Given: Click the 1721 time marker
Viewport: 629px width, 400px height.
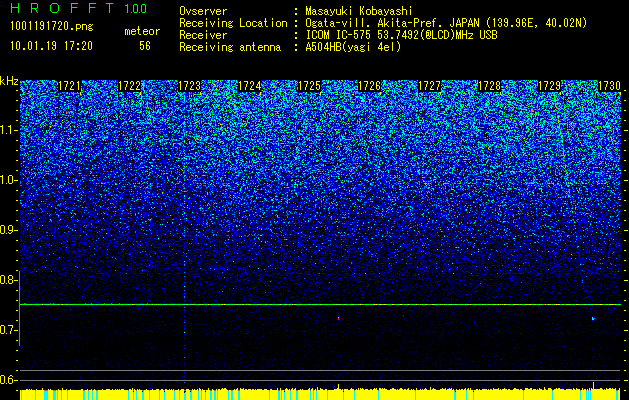Looking at the screenshot, I should 69,86.
